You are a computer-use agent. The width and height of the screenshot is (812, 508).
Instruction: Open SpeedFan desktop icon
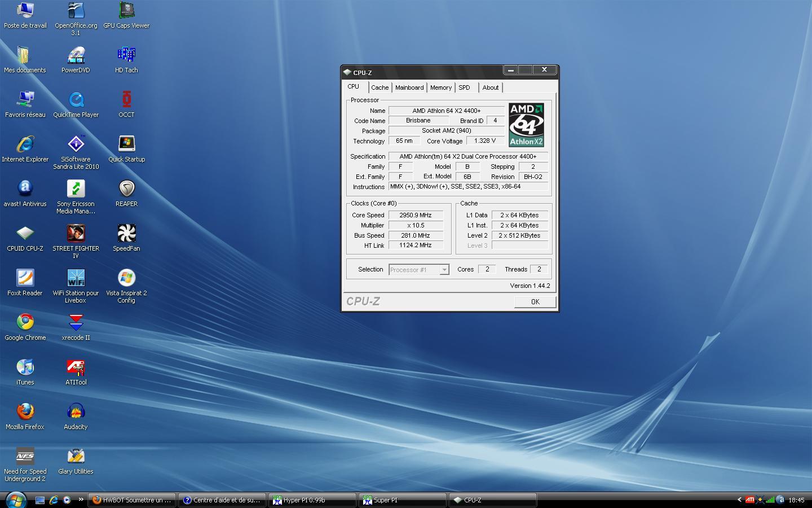point(126,238)
